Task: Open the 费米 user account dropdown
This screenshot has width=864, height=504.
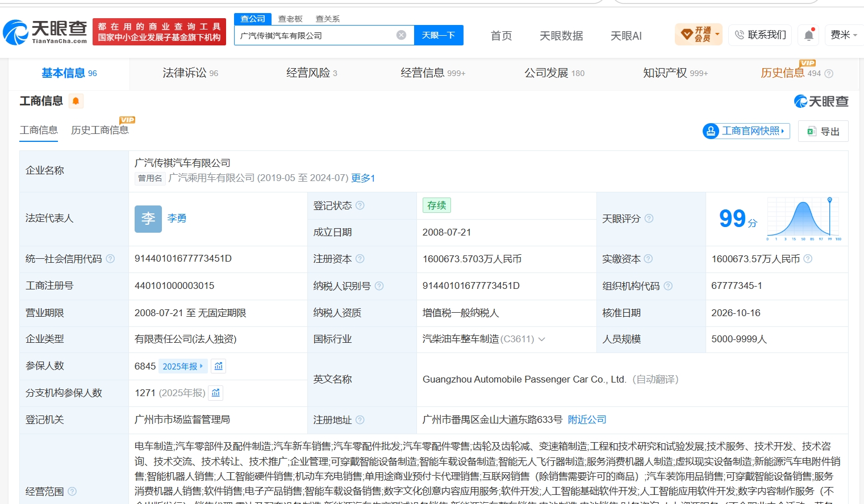Action: (x=844, y=35)
